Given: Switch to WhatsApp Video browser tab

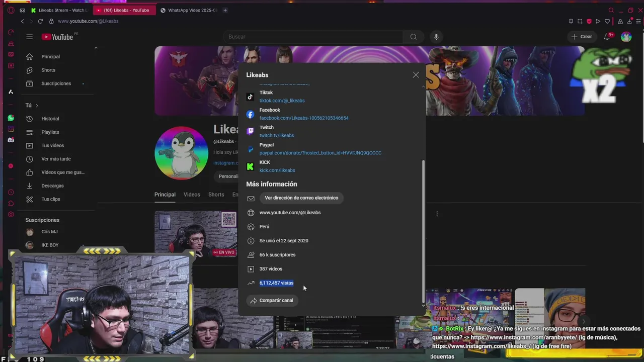Looking at the screenshot, I should click(x=189, y=10).
